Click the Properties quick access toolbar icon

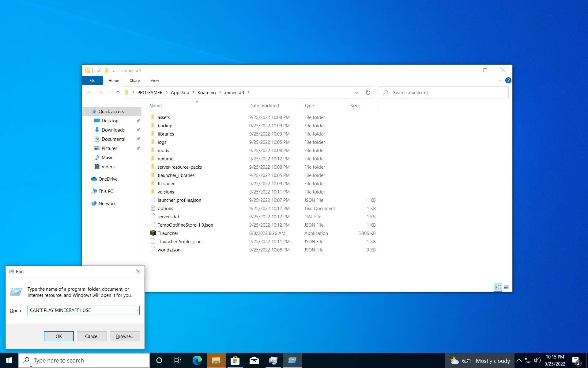pyautogui.click(x=99, y=71)
